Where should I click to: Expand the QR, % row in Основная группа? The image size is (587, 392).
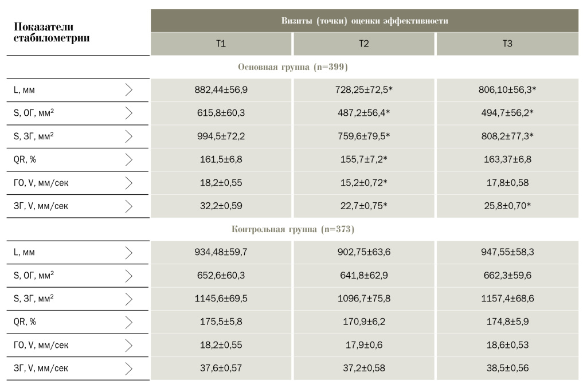(128, 159)
